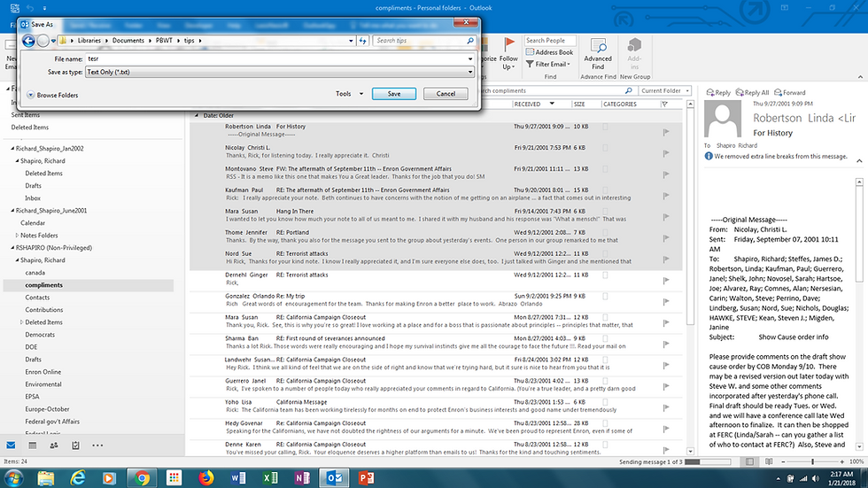Open the File name history dropdown arrow
The height and width of the screenshot is (488, 868).
pos(470,58)
